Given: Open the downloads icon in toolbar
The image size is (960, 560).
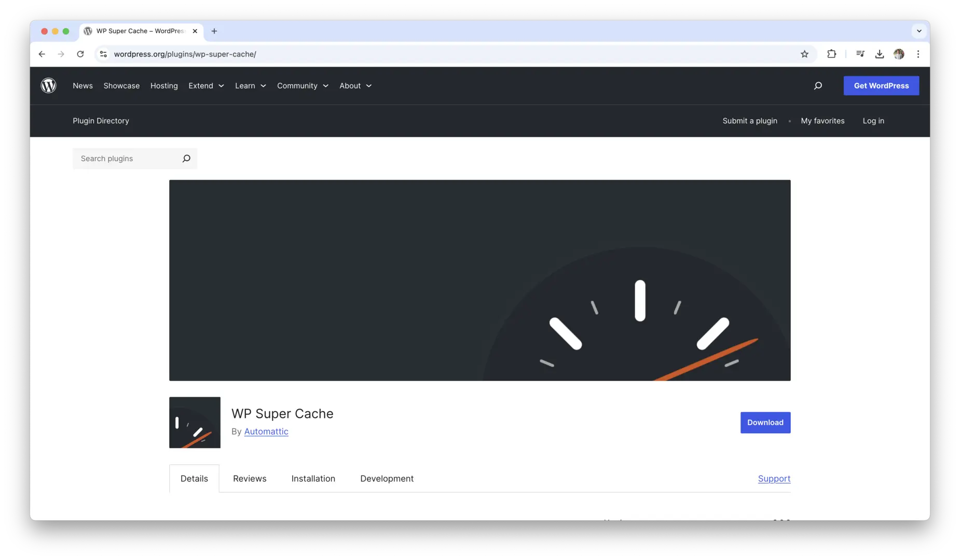Looking at the screenshot, I should (879, 54).
